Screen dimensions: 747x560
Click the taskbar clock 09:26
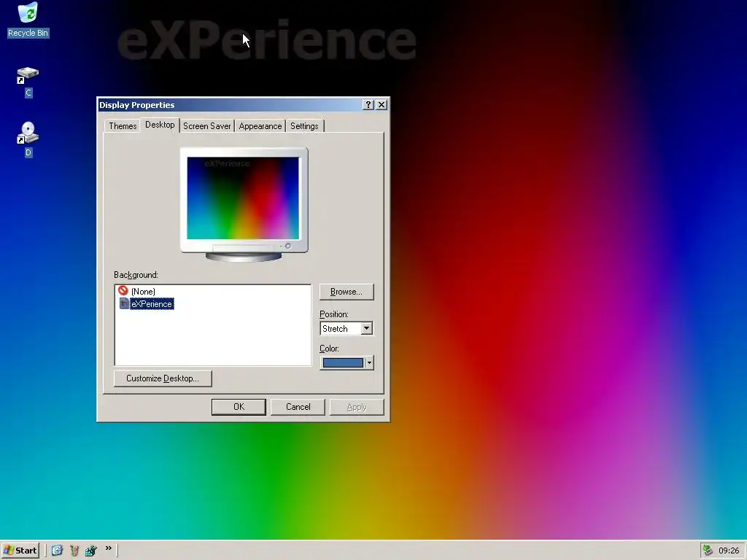tap(729, 551)
